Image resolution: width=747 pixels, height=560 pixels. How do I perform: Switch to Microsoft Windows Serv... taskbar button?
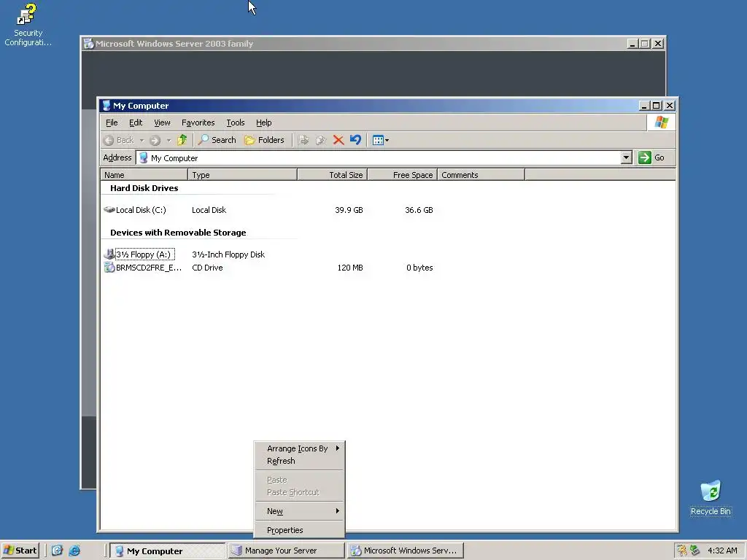(406, 551)
